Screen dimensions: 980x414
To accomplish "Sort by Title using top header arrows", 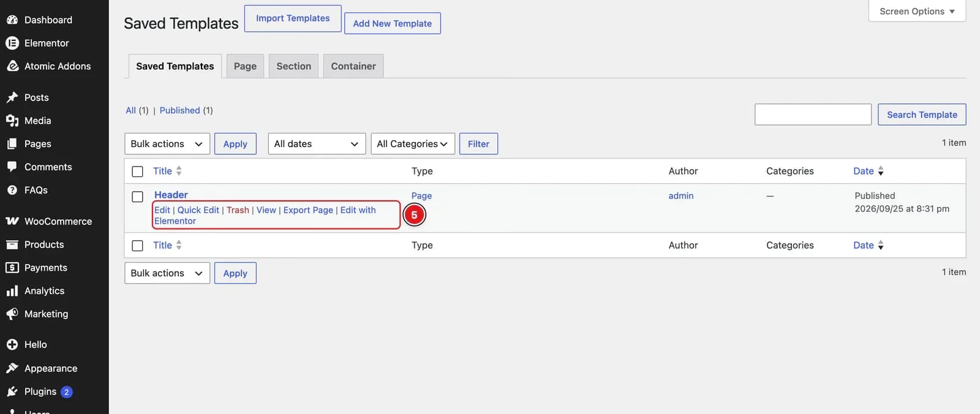I will (179, 171).
